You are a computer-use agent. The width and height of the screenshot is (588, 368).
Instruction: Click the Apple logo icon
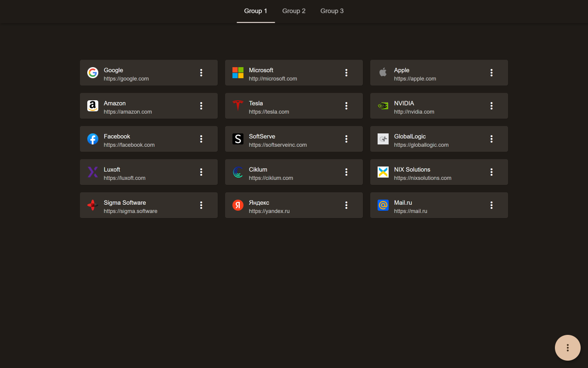click(383, 73)
